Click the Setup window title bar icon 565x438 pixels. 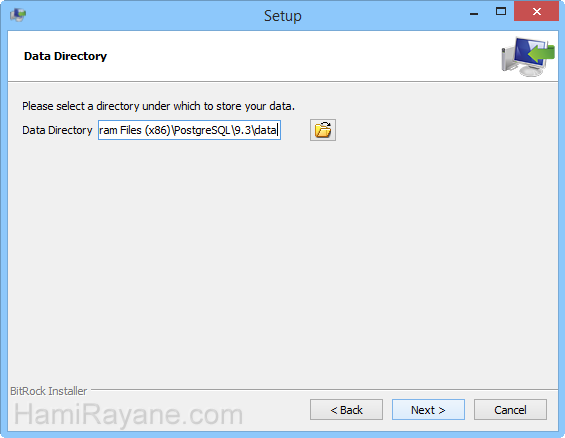click(18, 15)
